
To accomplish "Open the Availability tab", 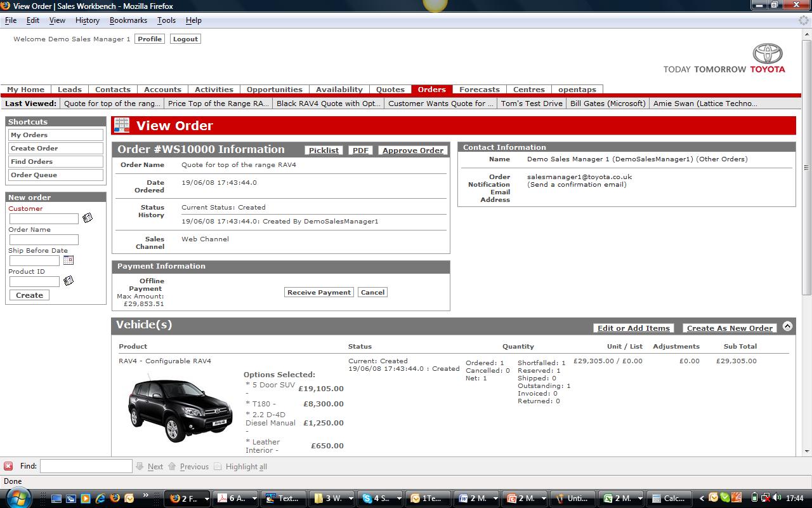I will tap(339, 90).
